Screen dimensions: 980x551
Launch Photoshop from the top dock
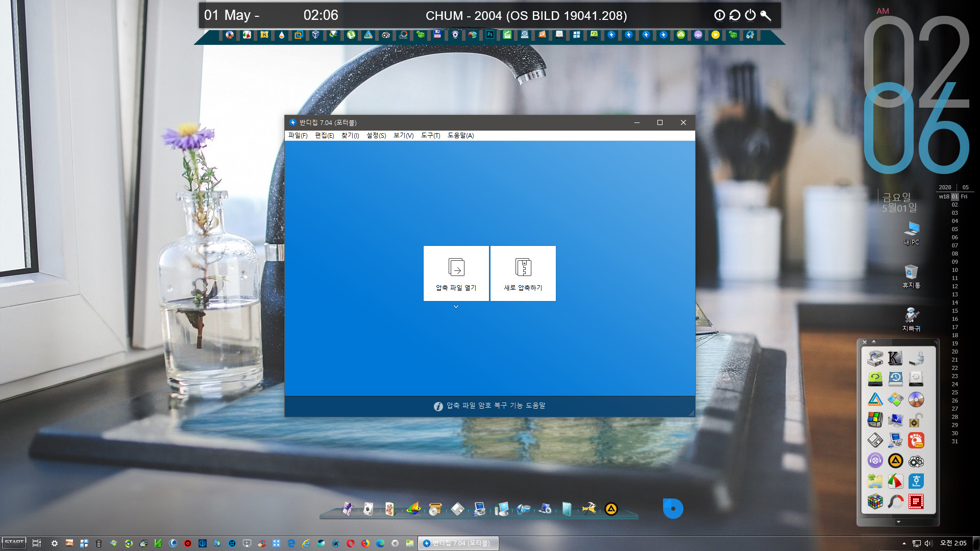point(489,35)
